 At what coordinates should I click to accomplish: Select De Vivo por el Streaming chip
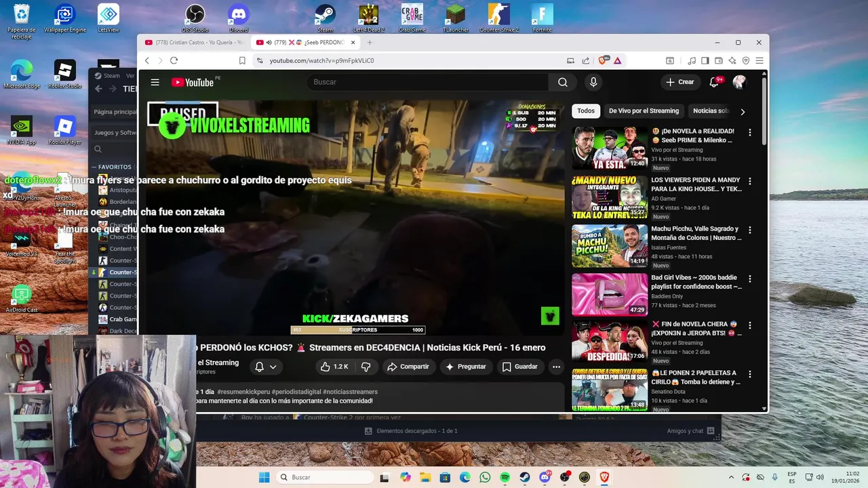(x=644, y=110)
